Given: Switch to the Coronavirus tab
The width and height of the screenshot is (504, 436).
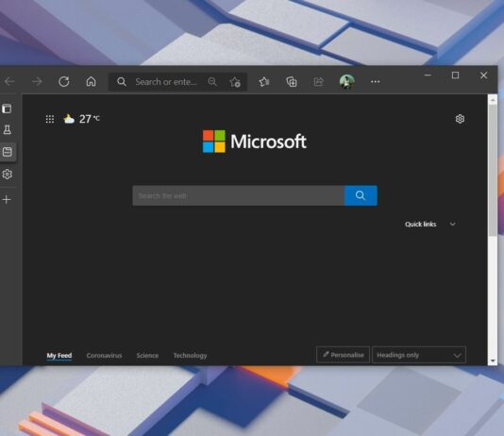Looking at the screenshot, I should click(x=104, y=356).
